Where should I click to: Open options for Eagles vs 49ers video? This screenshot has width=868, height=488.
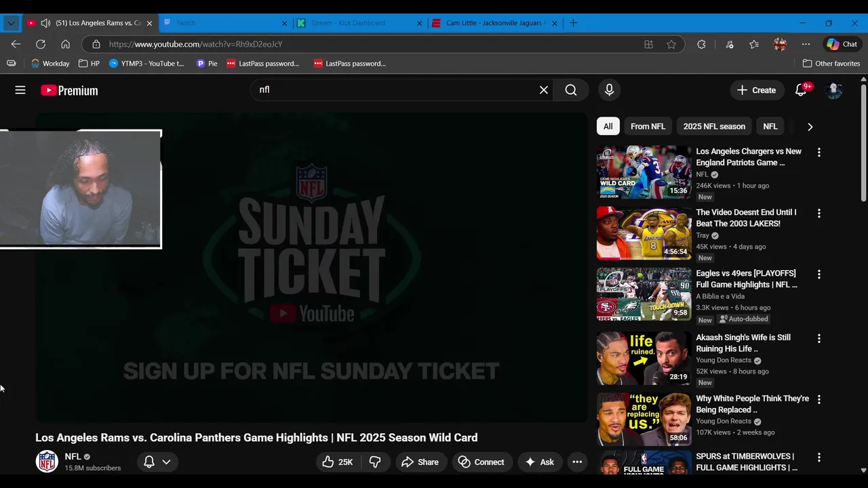click(x=818, y=274)
